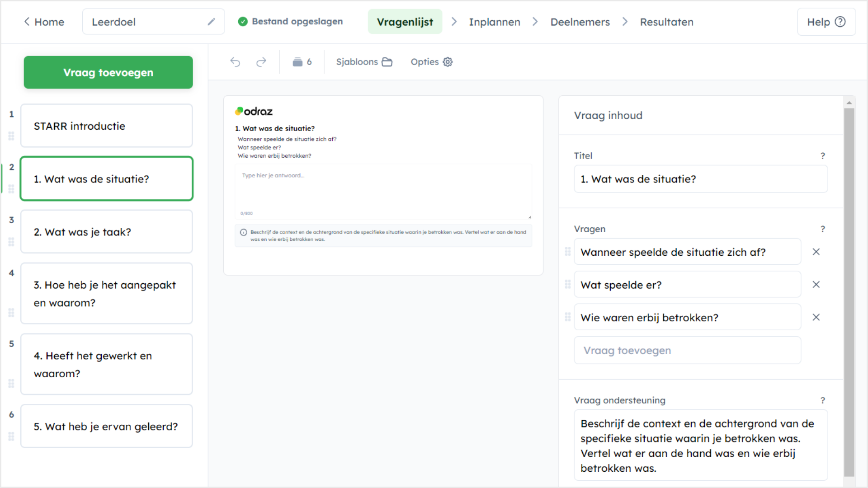Open Sjabloons templates
The height and width of the screenshot is (488, 868).
tap(364, 62)
